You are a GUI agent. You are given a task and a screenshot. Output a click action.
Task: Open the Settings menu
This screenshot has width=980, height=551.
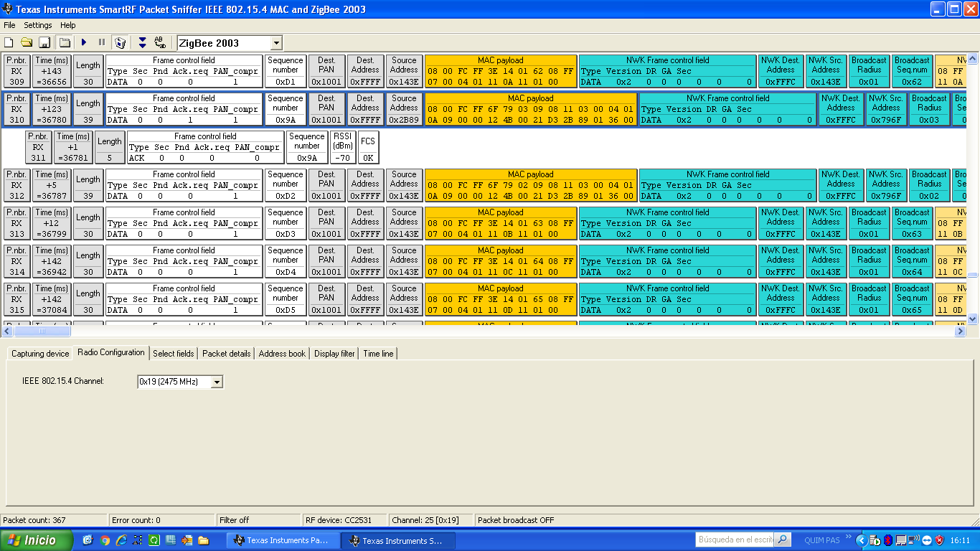pos(38,25)
